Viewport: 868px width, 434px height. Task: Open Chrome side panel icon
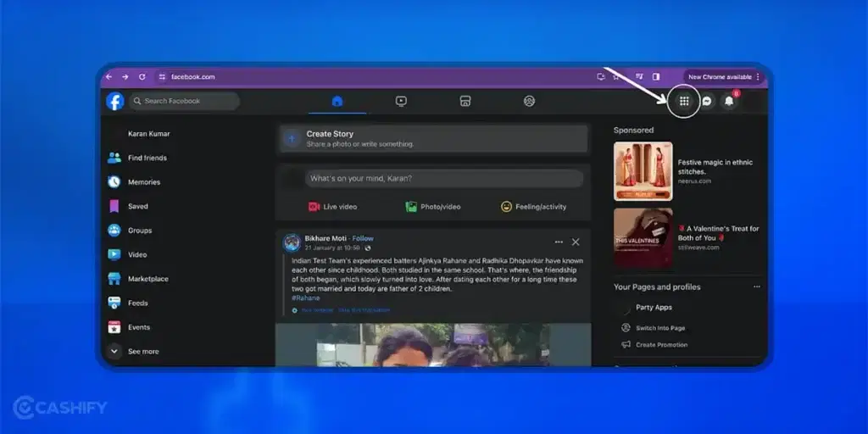656,77
